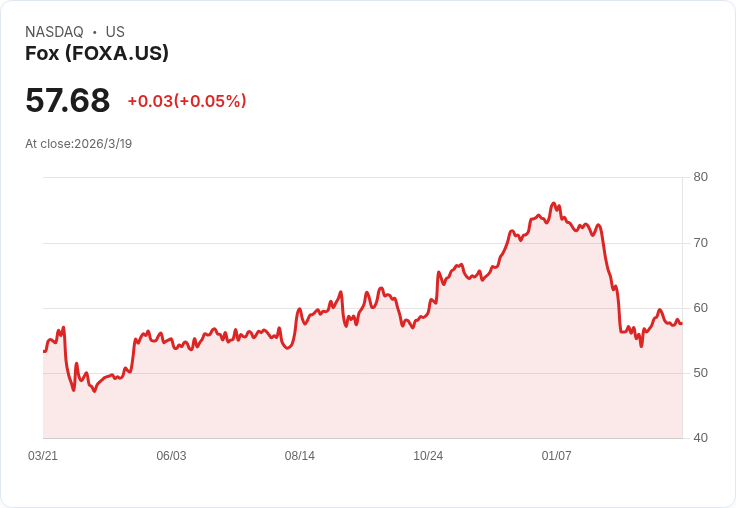Click the 80 price axis label
The height and width of the screenshot is (508, 736).
(700, 177)
